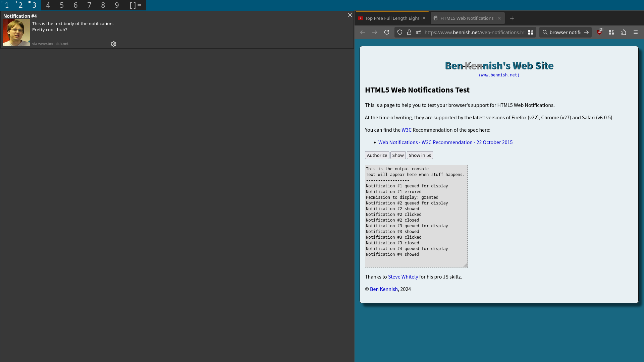
Task: Select the HTML5 Web Notifications tab
Action: pos(466,18)
